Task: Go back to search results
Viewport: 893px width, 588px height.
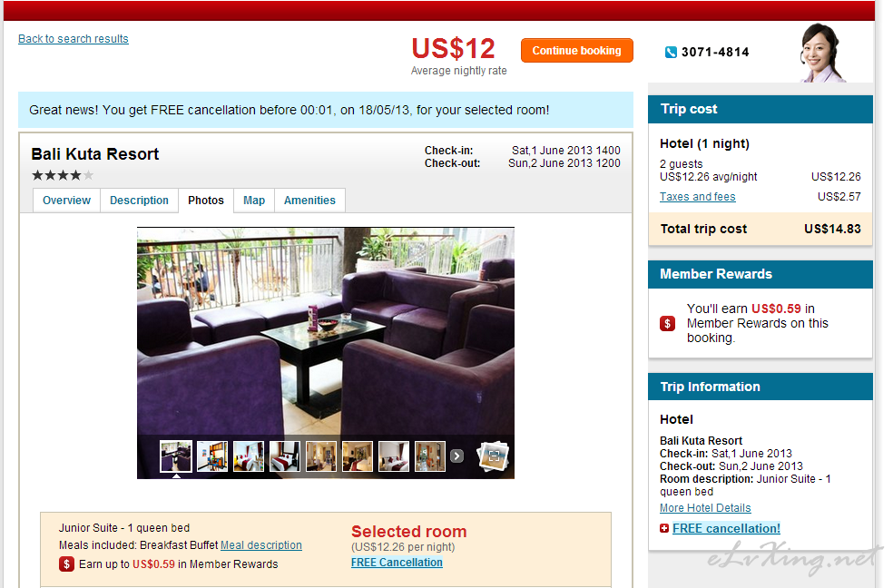Action: pos(74,39)
